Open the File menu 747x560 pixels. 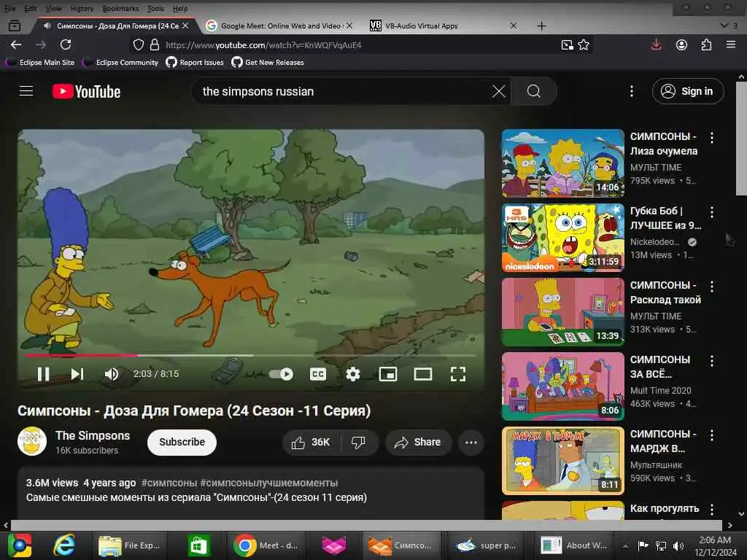(9, 8)
